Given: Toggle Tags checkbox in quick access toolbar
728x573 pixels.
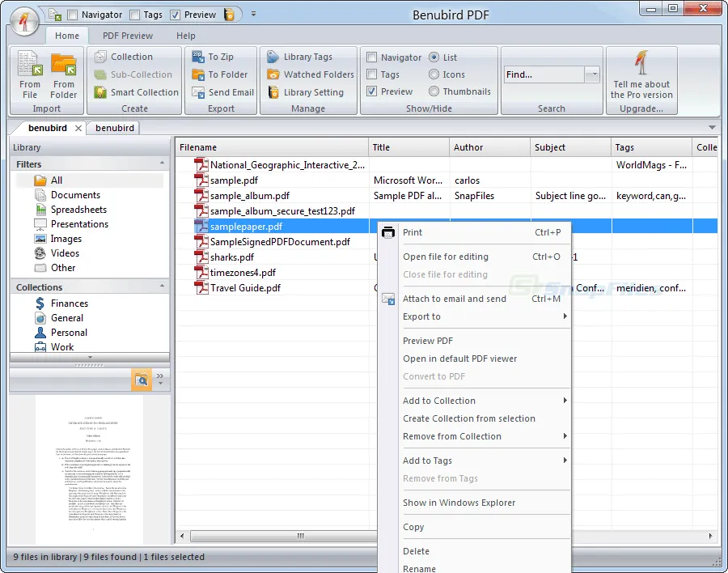Looking at the screenshot, I should (x=134, y=15).
